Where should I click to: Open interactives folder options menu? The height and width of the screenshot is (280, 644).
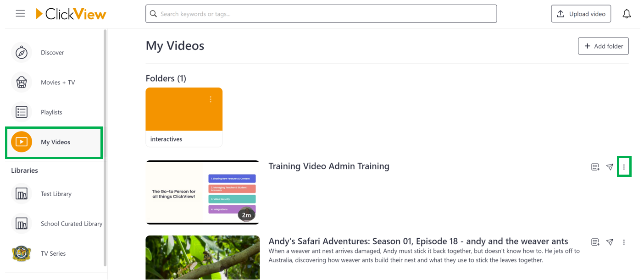click(211, 99)
